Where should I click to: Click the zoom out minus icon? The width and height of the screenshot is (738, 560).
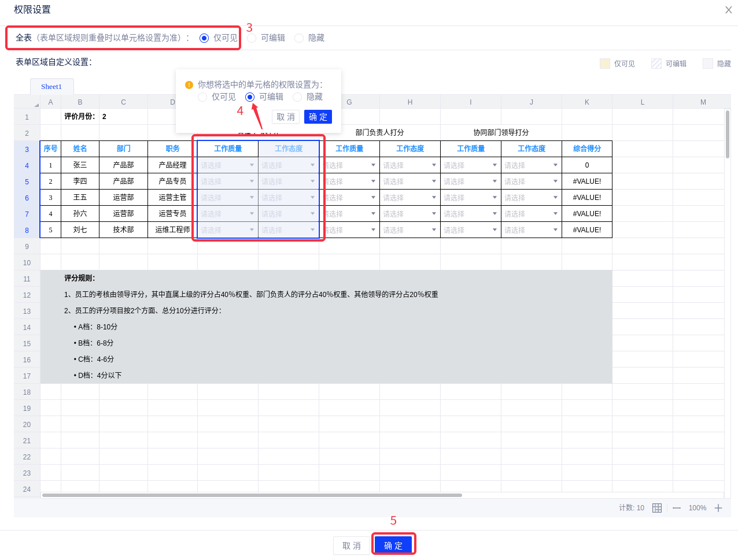[x=677, y=508]
